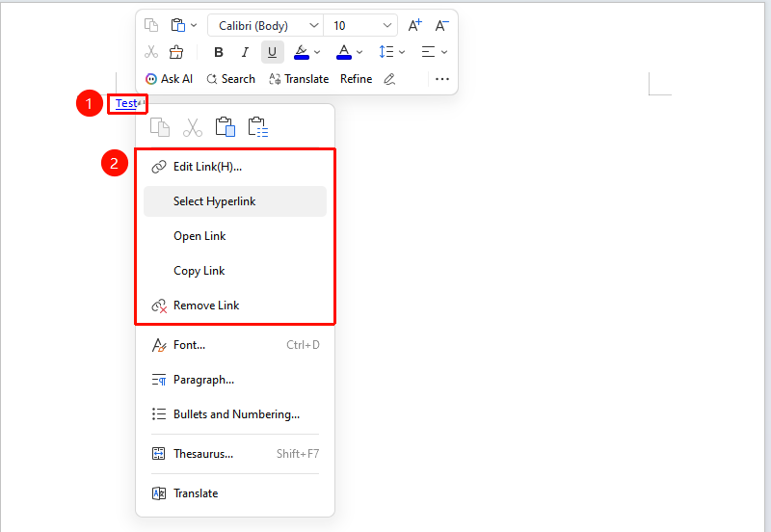
Task: Click Translate in the mini toolbar
Action: click(x=299, y=79)
